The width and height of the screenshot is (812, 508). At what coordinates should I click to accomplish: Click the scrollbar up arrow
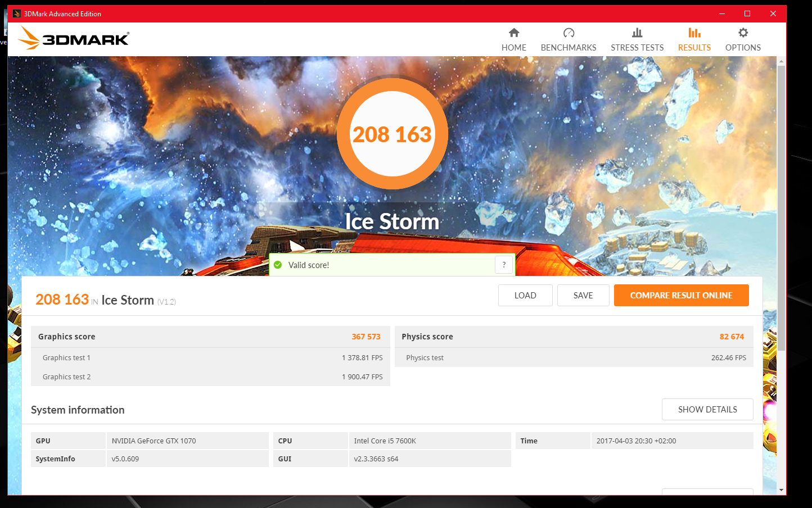coord(781,61)
